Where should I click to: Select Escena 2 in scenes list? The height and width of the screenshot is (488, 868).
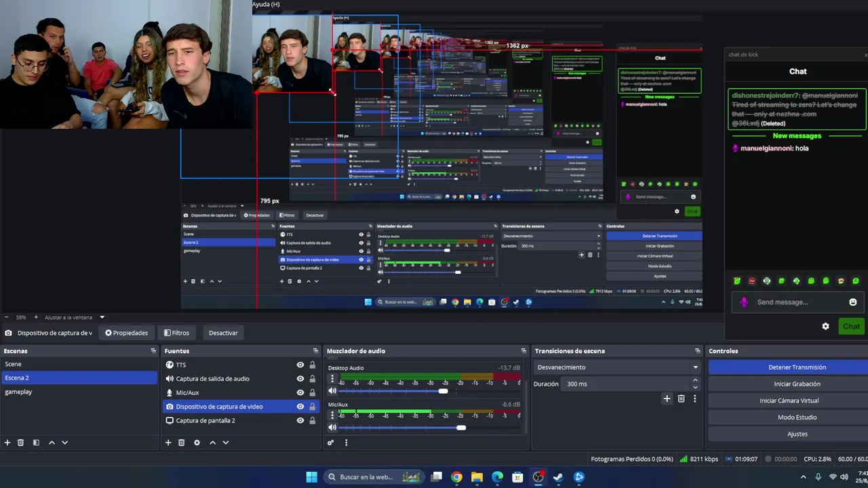(x=79, y=378)
